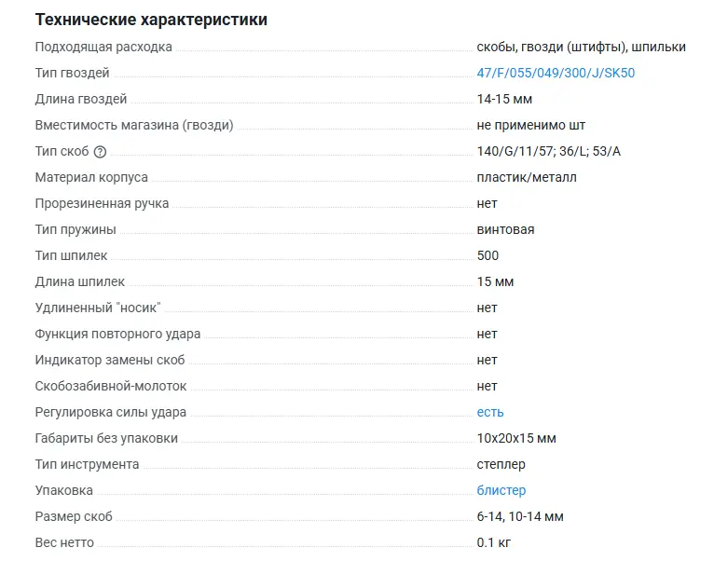Image resolution: width=728 pixels, height=575 pixels.
Task: Click the "Технические характеристики" heading
Action: pyautogui.click(x=151, y=20)
